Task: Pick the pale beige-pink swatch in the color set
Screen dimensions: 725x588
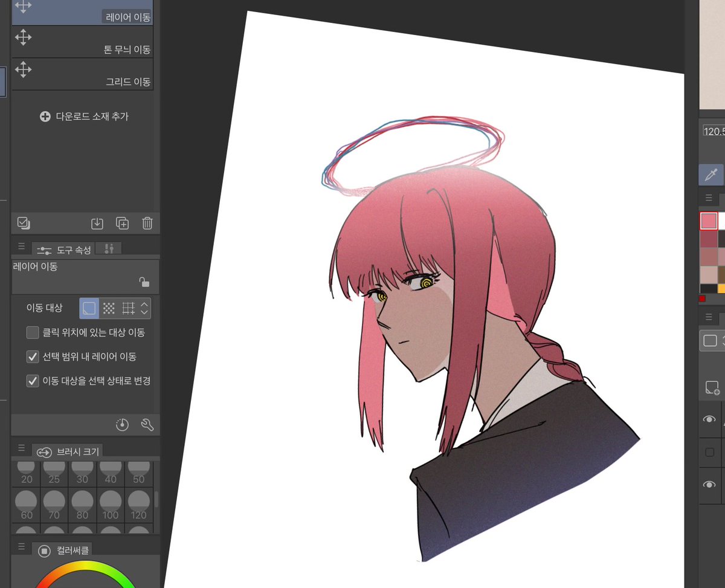Action: [x=709, y=274]
